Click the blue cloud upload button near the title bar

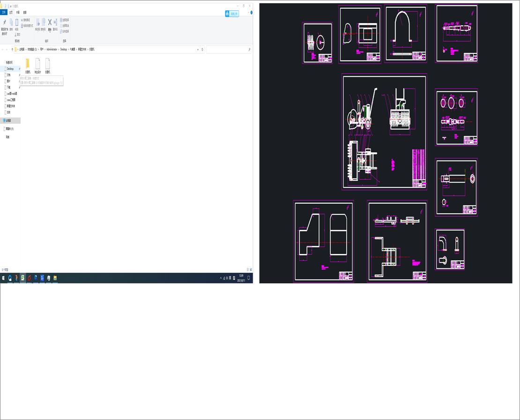[x=232, y=14]
